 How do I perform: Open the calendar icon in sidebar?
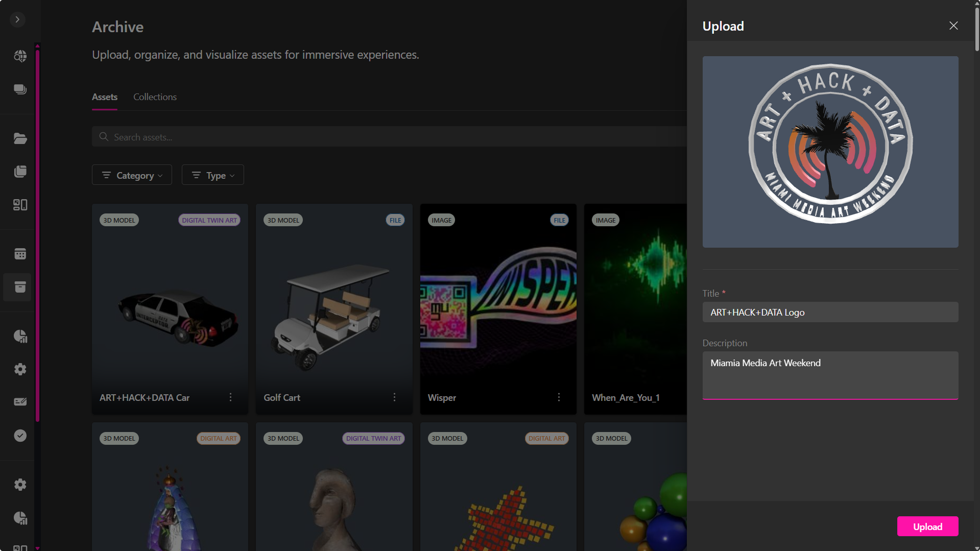coord(20,254)
